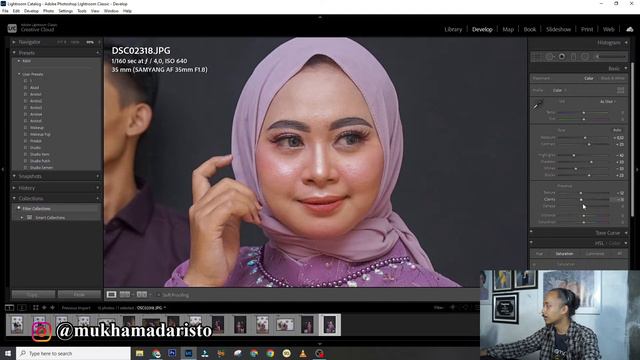Expand the Tone Curve panel
The image size is (640, 360).
pos(626,233)
